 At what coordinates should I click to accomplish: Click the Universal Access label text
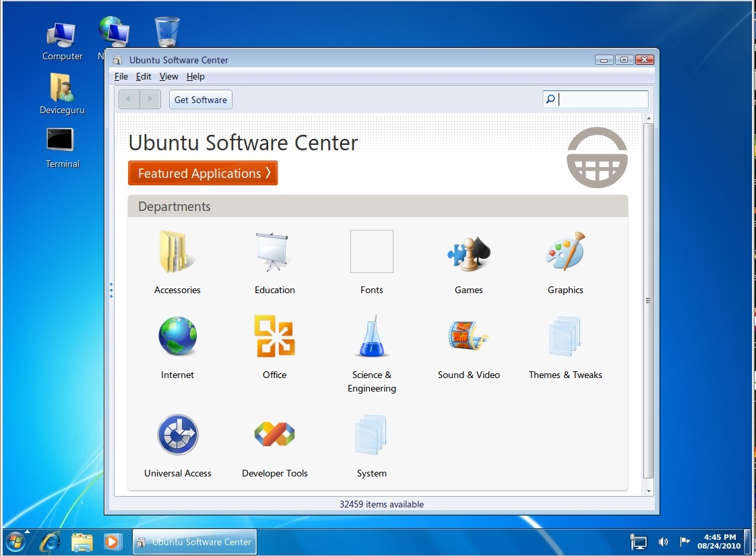click(177, 473)
